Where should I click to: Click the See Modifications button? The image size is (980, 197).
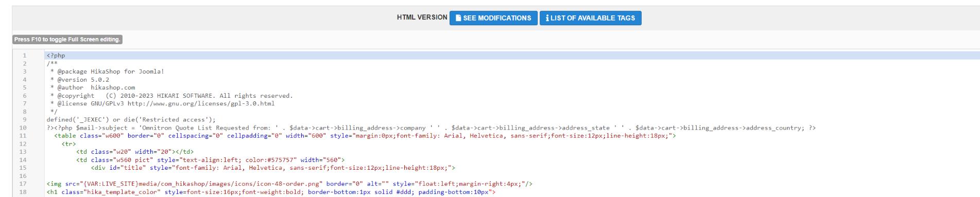(x=493, y=18)
